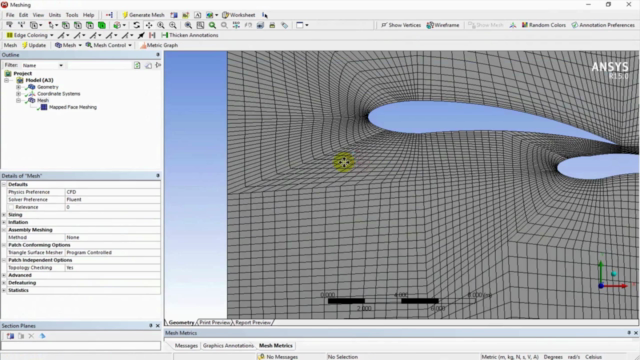Expand the Defeaturing section

pyautogui.click(x=4, y=283)
